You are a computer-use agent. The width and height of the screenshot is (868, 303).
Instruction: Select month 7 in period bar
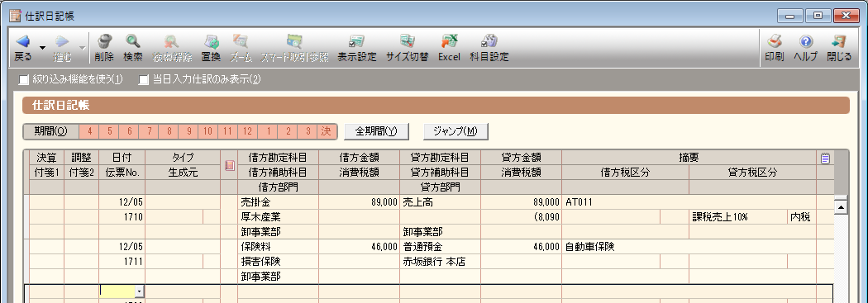(149, 132)
